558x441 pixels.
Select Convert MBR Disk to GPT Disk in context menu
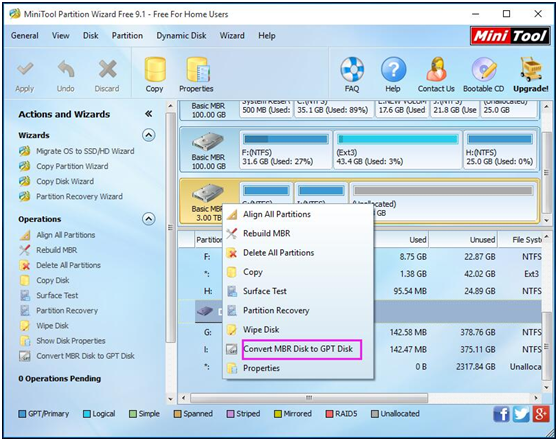(298, 349)
